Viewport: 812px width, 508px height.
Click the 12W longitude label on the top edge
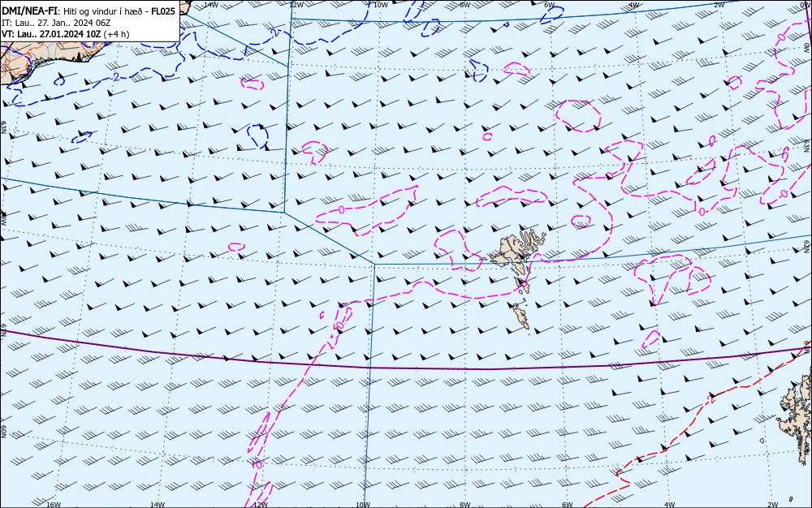[x=296, y=5]
